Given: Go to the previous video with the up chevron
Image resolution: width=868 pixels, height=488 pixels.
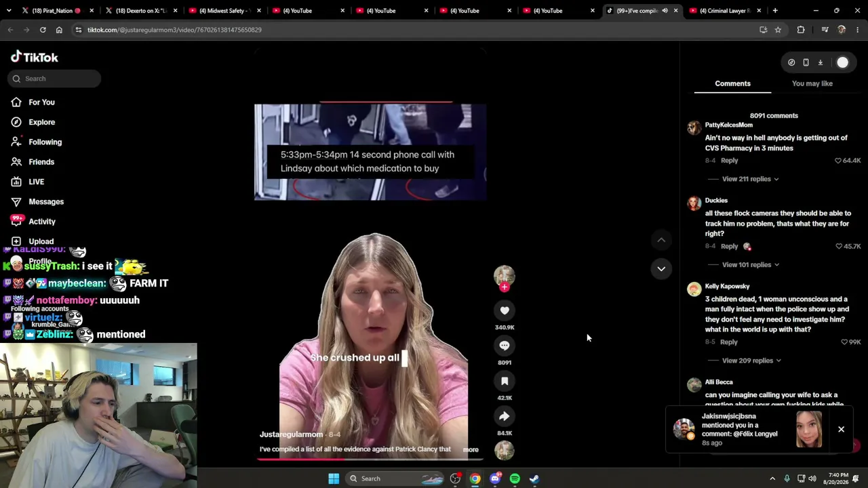Looking at the screenshot, I should [x=661, y=240].
